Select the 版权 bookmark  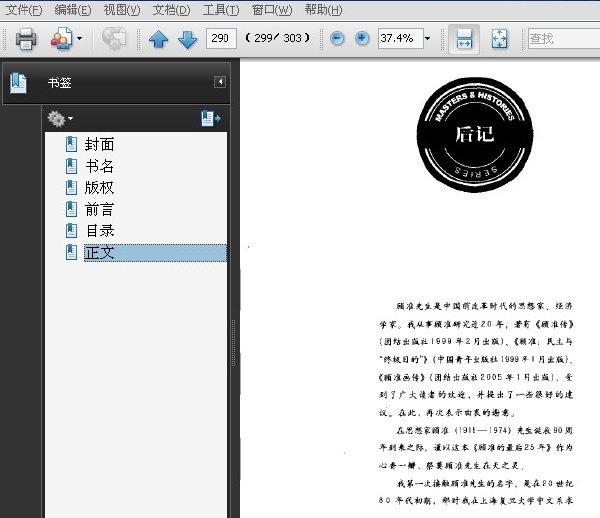[x=99, y=187]
